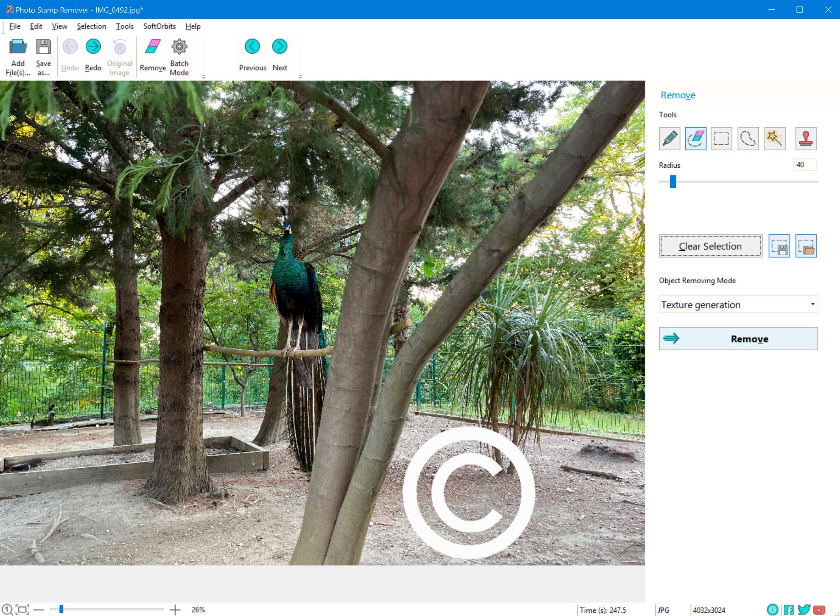The image size is (840, 616).
Task: Click the Next image button
Action: pos(279,46)
